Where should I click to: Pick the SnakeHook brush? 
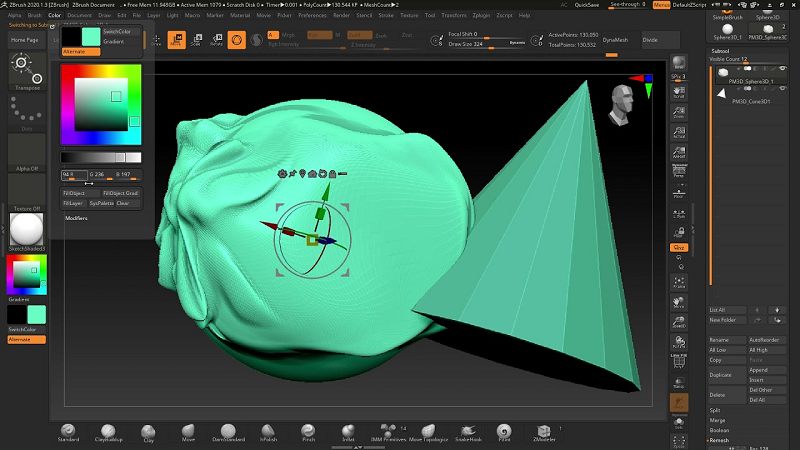click(x=468, y=429)
